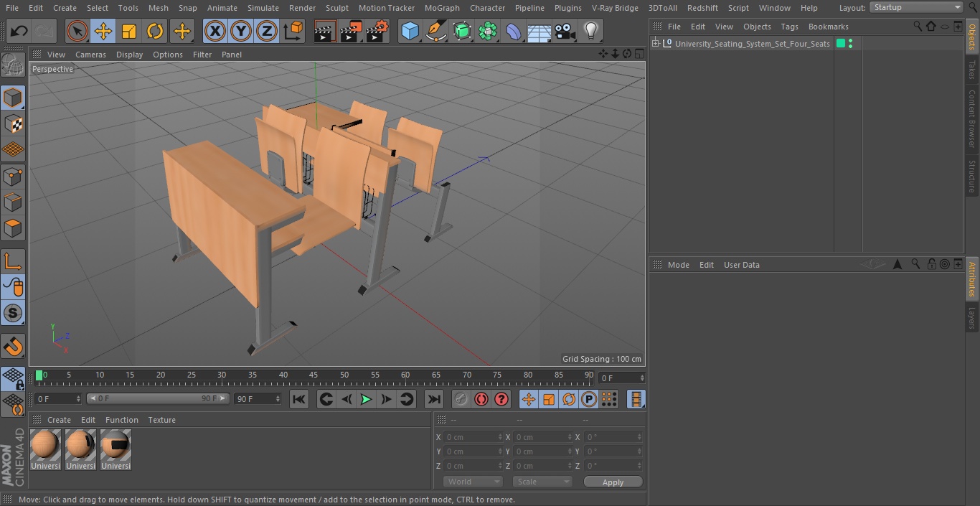Click frame 45 on timeline ruler
The image size is (980, 506).
point(314,375)
